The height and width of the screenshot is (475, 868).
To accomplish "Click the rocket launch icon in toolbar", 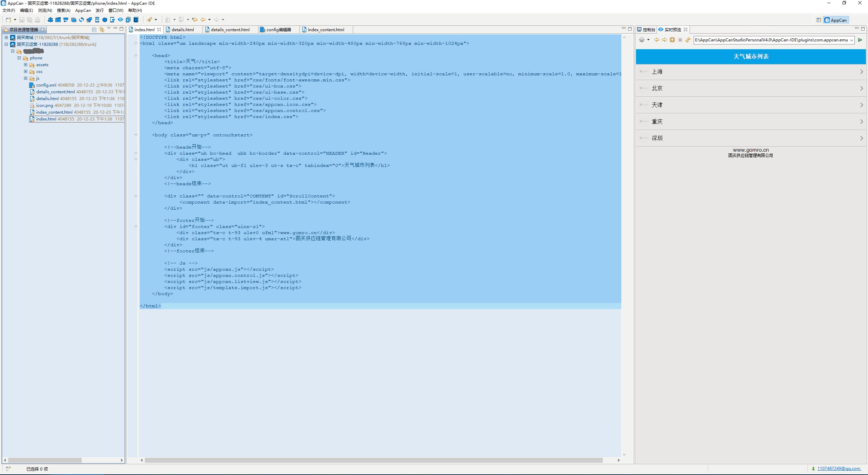I will point(89,20).
